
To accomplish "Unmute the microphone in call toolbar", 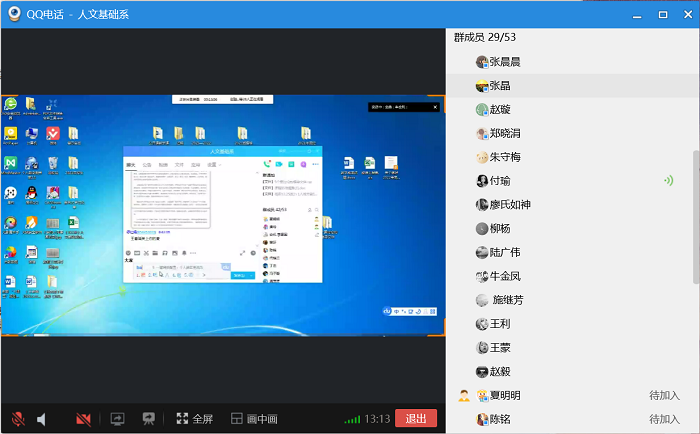I will coord(18,418).
